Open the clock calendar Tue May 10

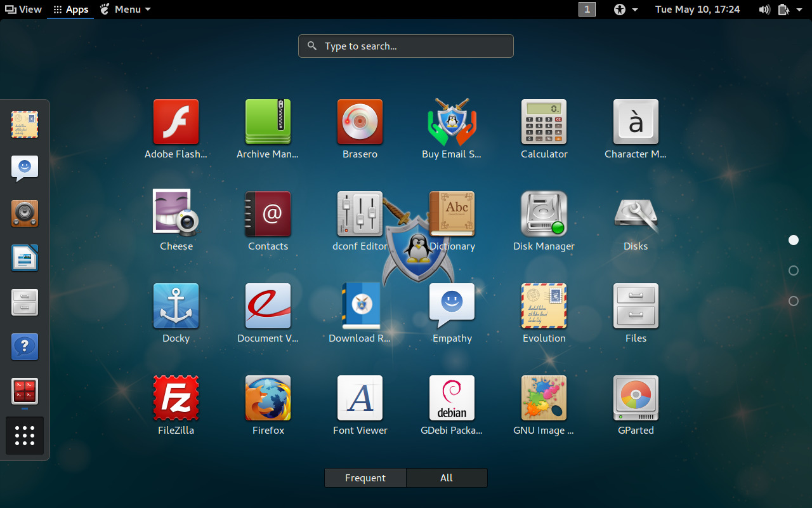(697, 9)
